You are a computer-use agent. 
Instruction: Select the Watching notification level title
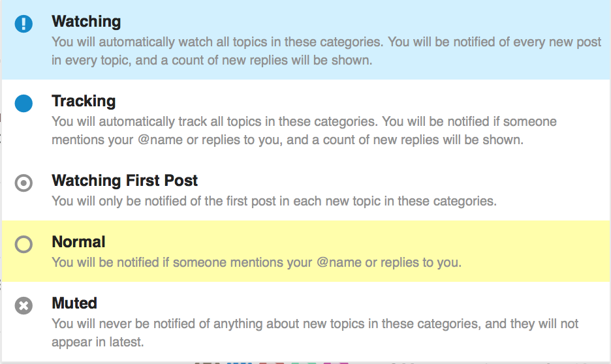86,22
